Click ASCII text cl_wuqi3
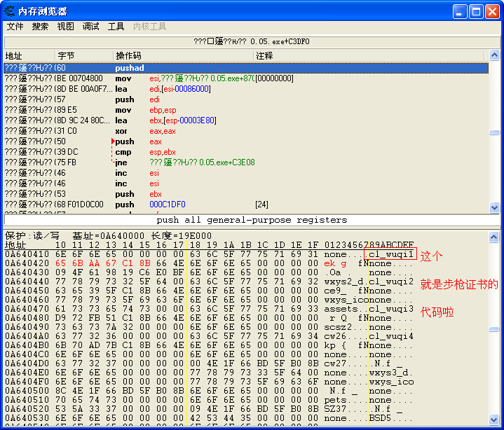Screen dimensions: 504x430 point(391,309)
